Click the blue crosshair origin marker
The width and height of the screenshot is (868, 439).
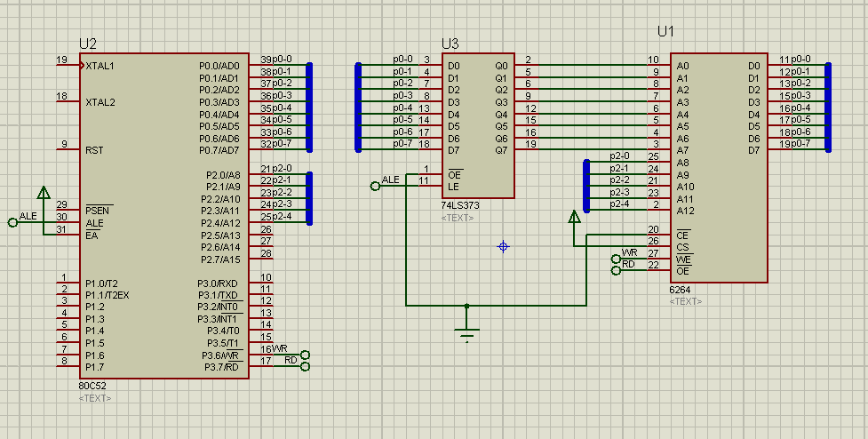point(503,246)
